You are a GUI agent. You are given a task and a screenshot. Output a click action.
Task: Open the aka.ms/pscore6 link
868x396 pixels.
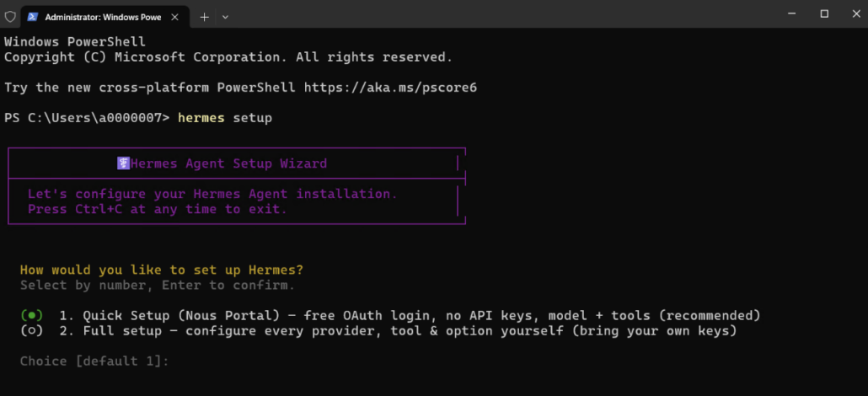pyautogui.click(x=390, y=88)
